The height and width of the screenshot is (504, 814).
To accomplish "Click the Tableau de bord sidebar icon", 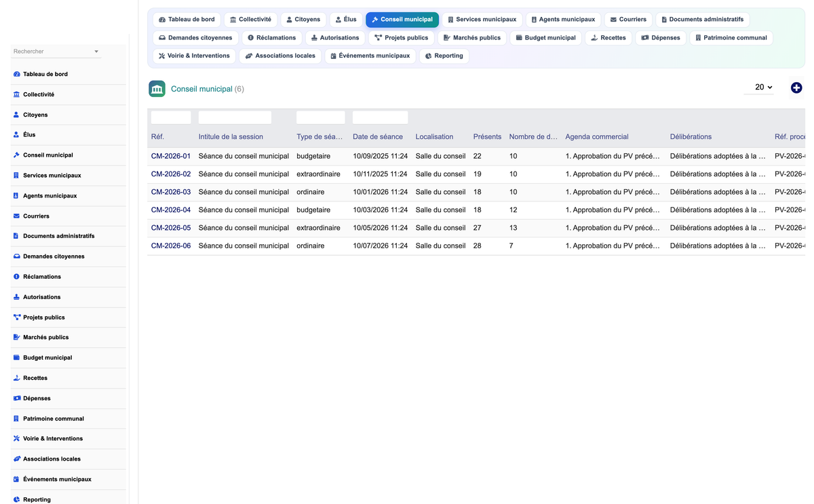I will [x=16, y=74].
